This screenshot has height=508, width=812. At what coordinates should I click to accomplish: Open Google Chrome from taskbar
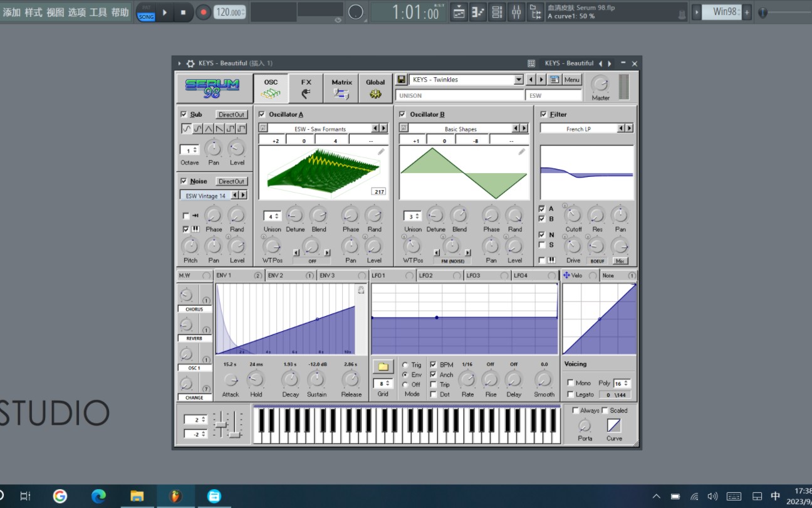pos(60,496)
